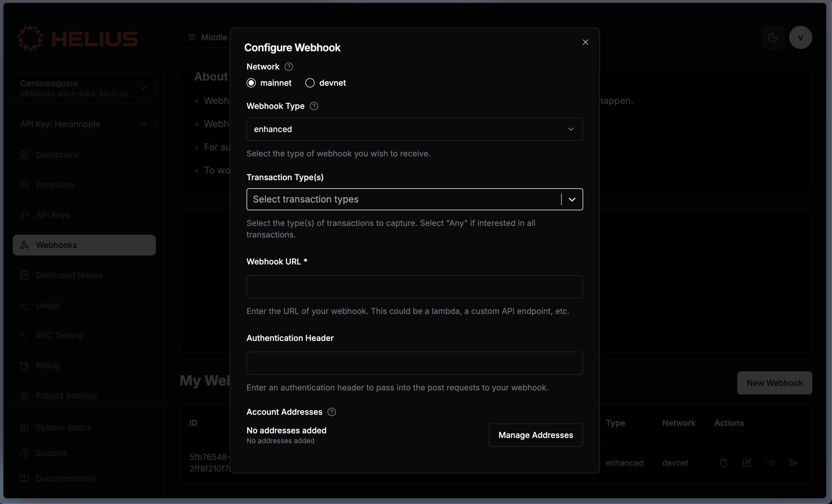Viewport: 832px width, 504px height.
Task: Delete the devnet webhook trash icon
Action: click(723, 463)
